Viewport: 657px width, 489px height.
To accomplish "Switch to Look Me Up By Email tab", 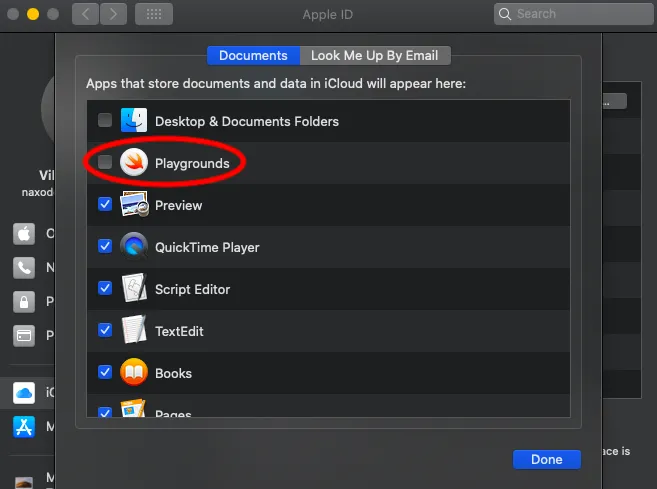I will pyautogui.click(x=375, y=55).
